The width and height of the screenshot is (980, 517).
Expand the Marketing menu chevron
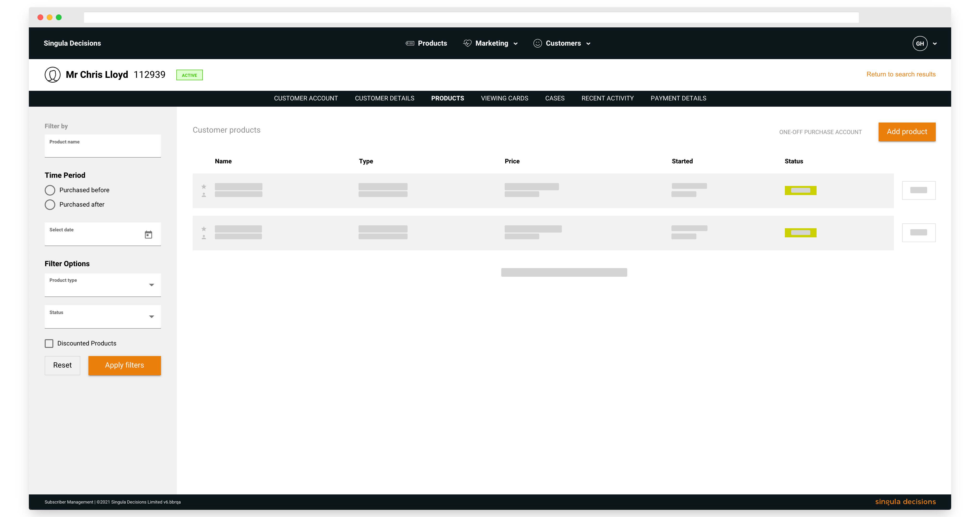point(515,44)
